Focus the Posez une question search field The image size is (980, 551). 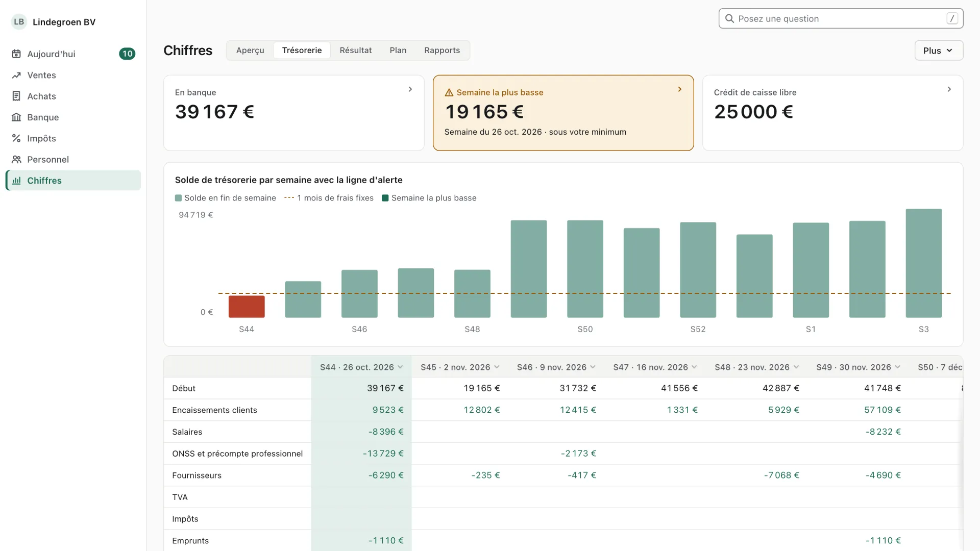click(x=841, y=18)
